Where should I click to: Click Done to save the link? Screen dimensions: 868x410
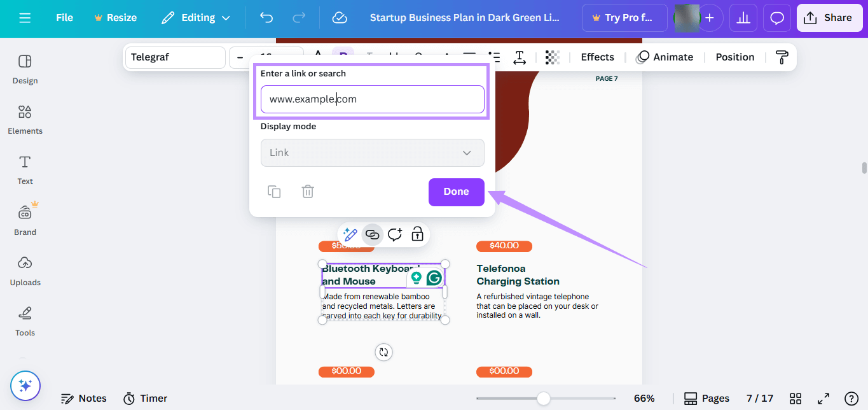[456, 192]
